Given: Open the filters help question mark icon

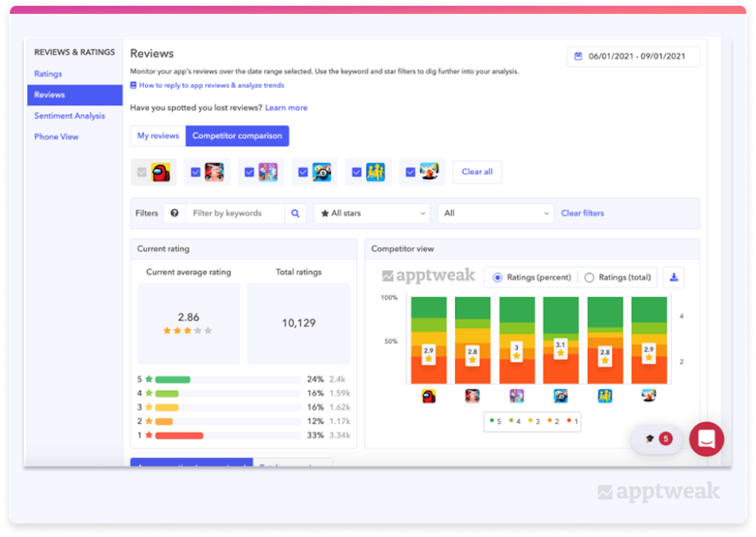Looking at the screenshot, I should click(175, 213).
